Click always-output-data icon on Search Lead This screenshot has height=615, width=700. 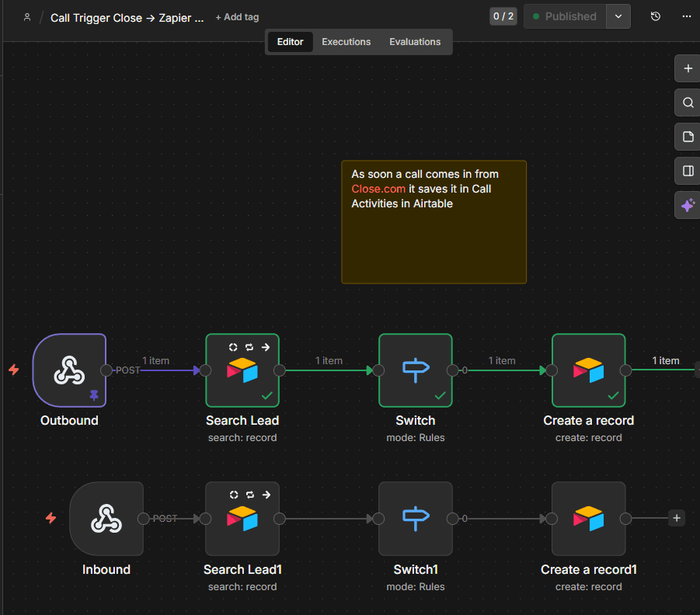(x=233, y=347)
